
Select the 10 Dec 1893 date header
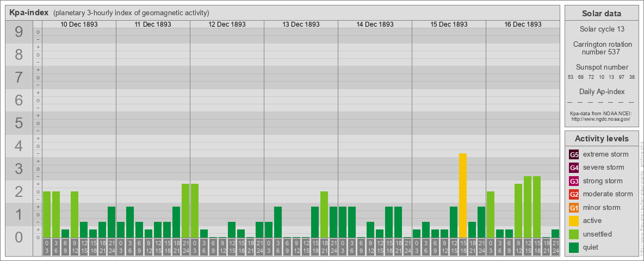click(x=79, y=24)
